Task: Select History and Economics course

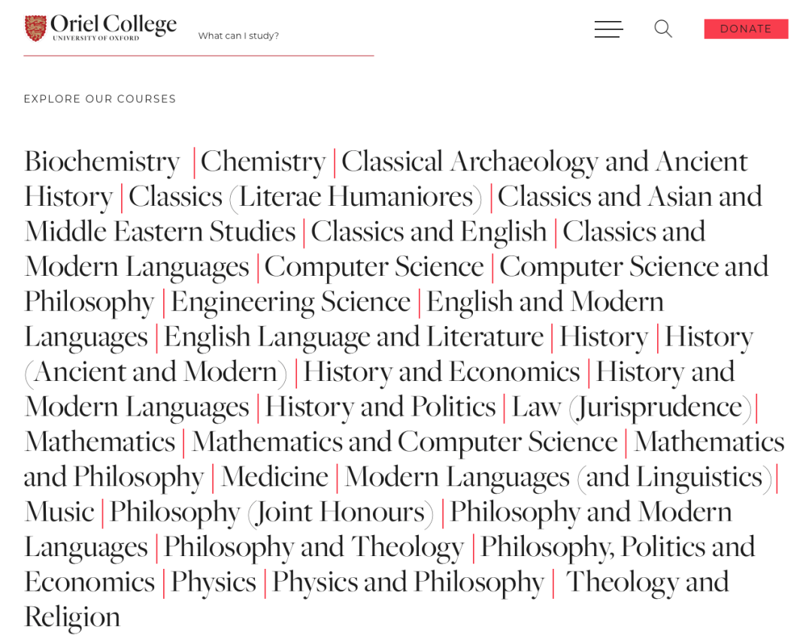Action: click(x=441, y=371)
